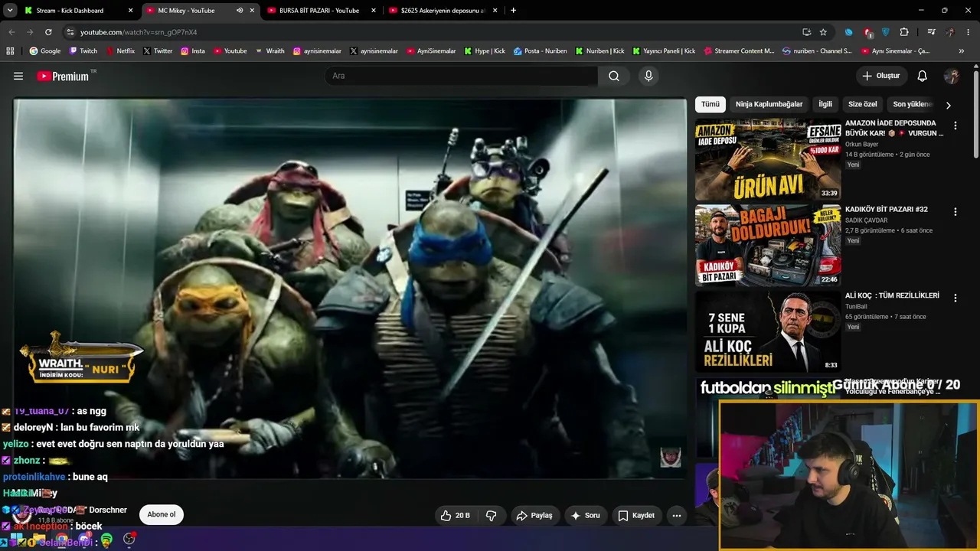This screenshot has width=980, height=551.
Task: Reload the current page
Action: (x=48, y=32)
